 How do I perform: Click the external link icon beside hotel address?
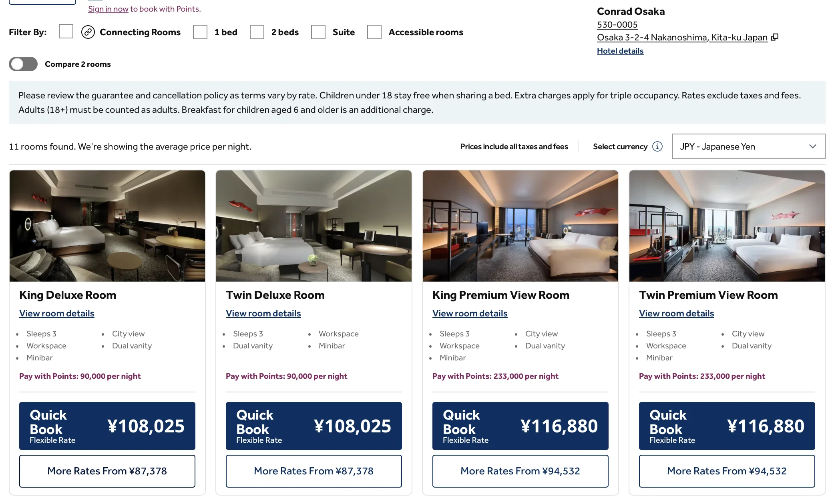tap(775, 37)
